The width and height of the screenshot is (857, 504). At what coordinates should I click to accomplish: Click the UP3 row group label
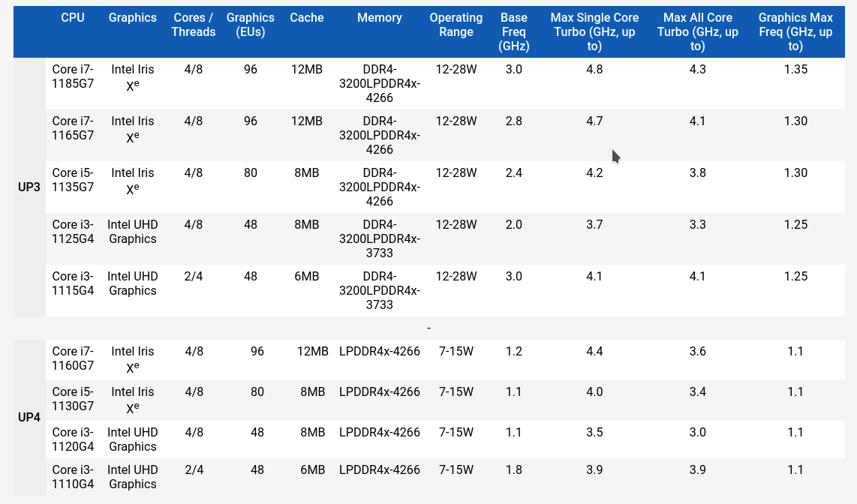pyautogui.click(x=29, y=187)
